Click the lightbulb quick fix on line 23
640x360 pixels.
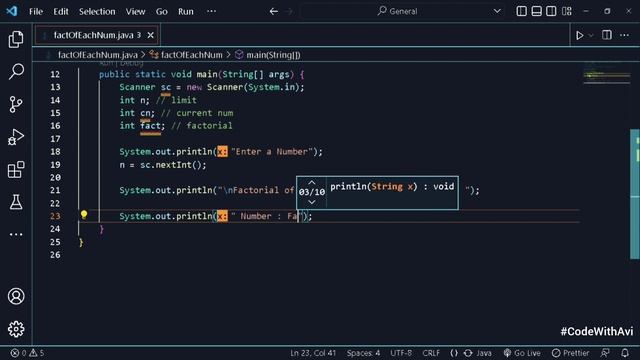click(x=84, y=215)
